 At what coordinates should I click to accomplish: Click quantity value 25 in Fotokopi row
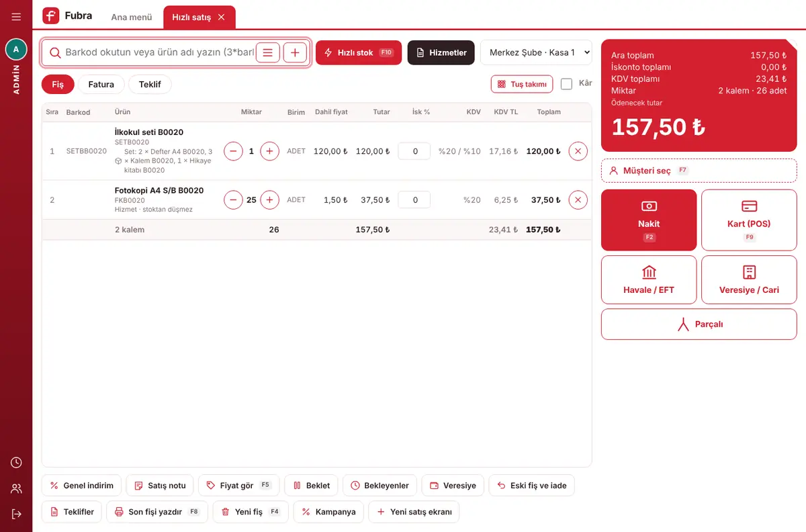(251, 199)
